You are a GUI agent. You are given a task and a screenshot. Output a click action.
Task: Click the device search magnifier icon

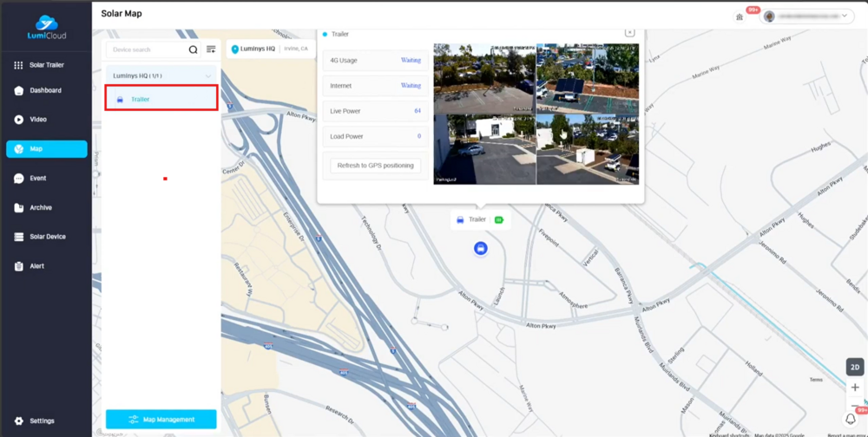(194, 49)
